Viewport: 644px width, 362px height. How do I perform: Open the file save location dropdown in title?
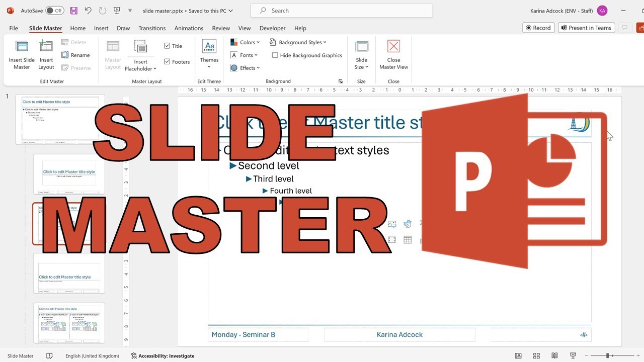point(231,11)
